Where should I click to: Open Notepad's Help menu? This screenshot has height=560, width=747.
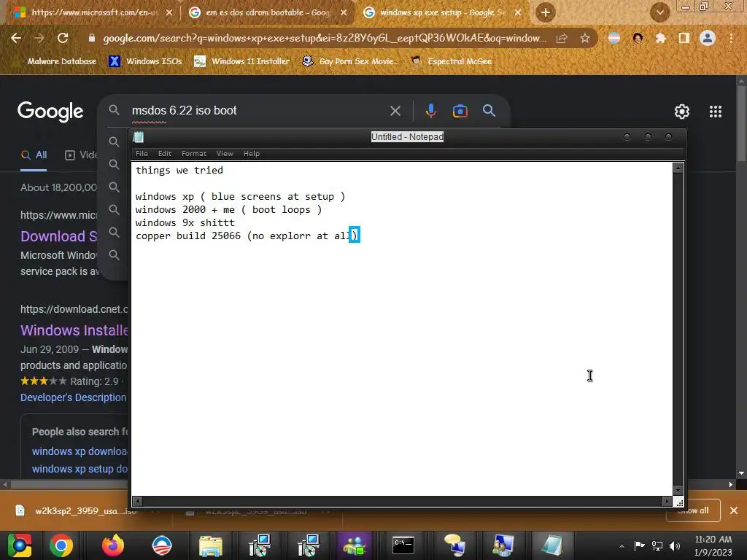[x=252, y=153]
